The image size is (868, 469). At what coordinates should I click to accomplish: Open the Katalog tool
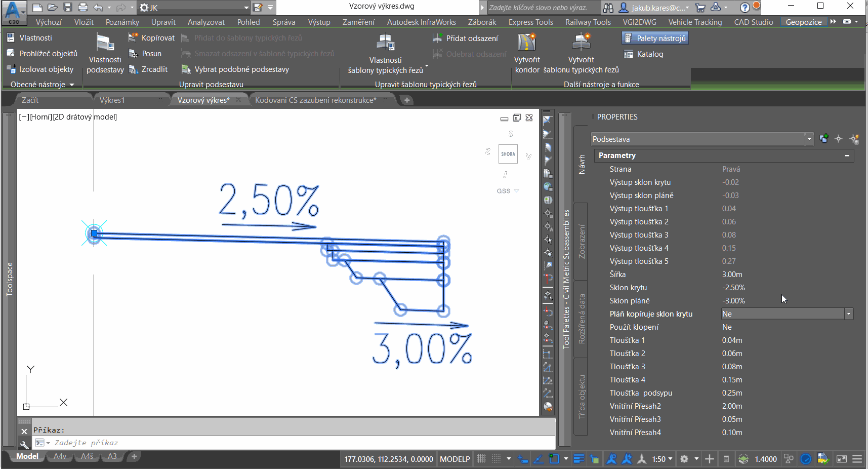[x=644, y=54]
